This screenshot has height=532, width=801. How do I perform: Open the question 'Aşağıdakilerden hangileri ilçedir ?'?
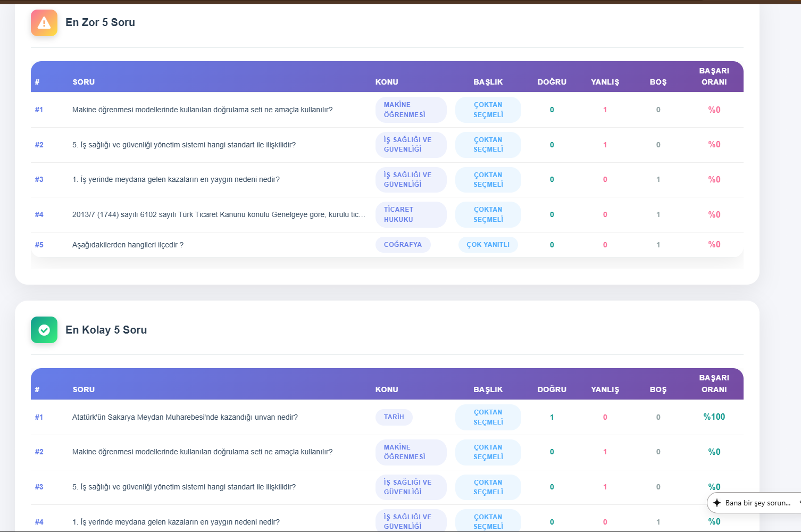coord(128,245)
